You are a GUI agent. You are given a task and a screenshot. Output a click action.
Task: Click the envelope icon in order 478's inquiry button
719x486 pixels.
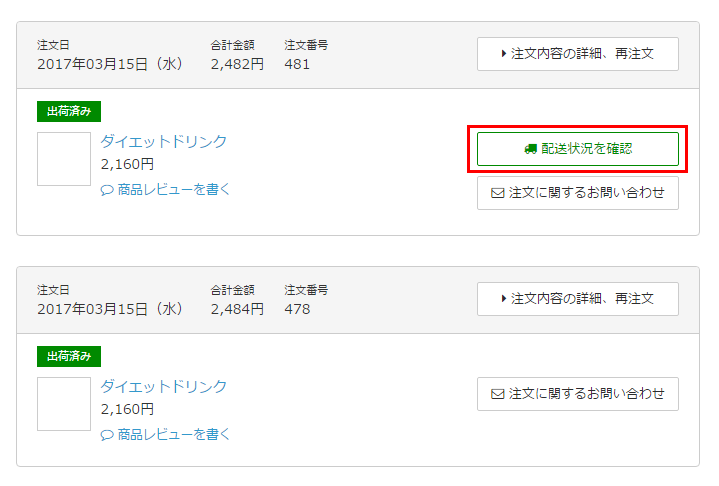point(497,394)
